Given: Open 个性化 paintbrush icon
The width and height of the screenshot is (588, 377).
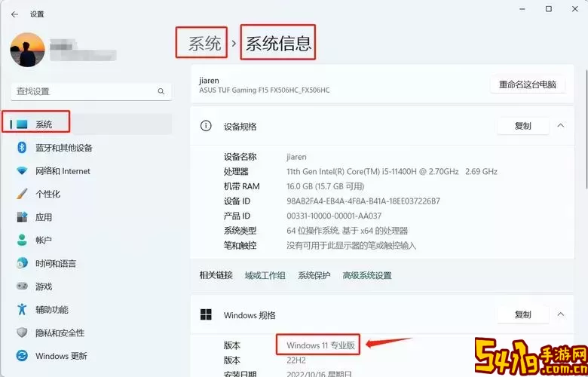Looking at the screenshot, I should (x=22, y=194).
